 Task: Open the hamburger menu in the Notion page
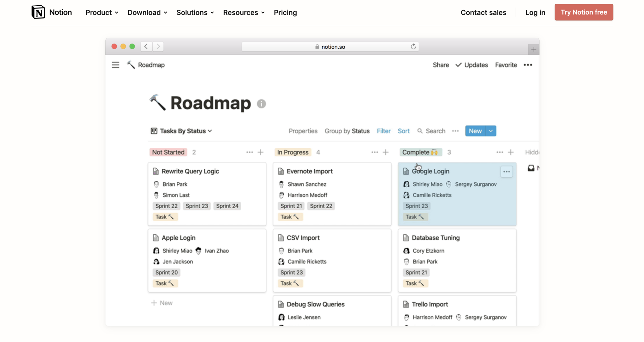(115, 65)
